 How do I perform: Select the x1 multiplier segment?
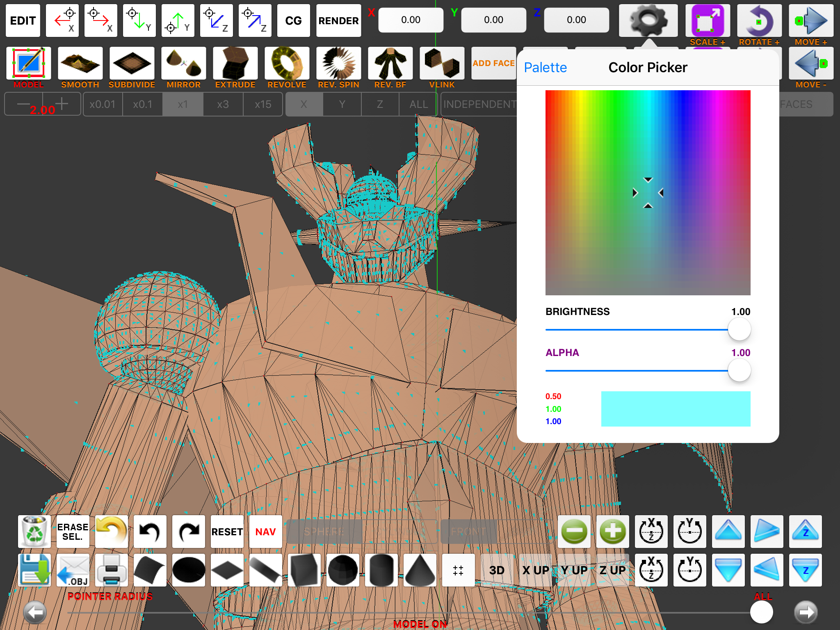[x=183, y=104]
